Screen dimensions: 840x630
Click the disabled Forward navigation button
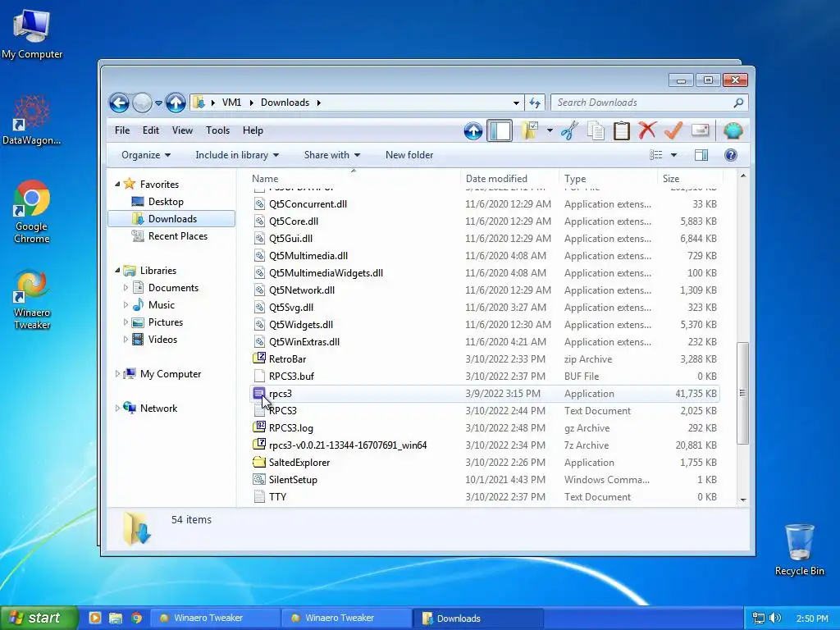pyautogui.click(x=142, y=103)
